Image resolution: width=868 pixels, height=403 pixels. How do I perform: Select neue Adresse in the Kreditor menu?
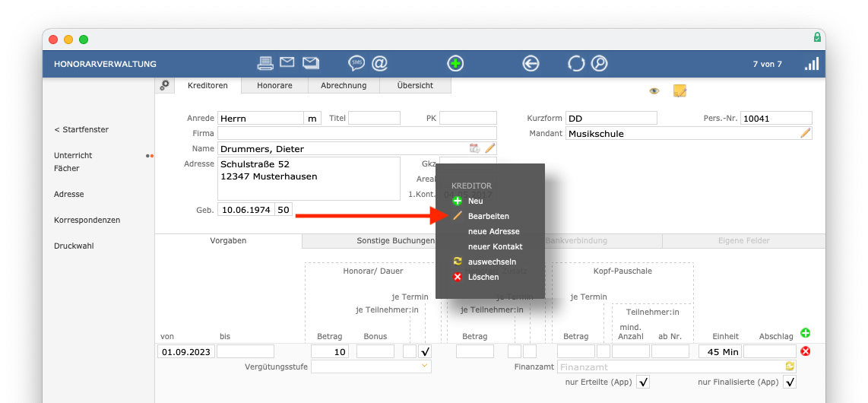(x=494, y=231)
